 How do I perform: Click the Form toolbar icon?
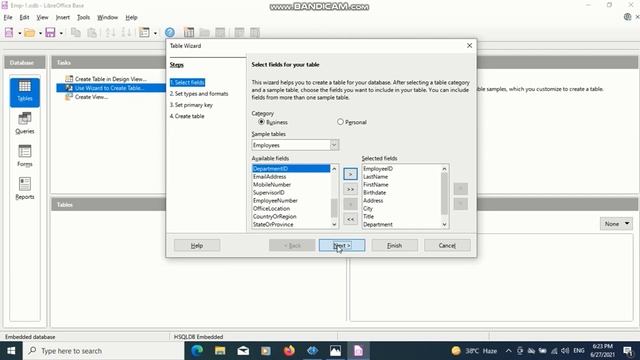point(144,33)
